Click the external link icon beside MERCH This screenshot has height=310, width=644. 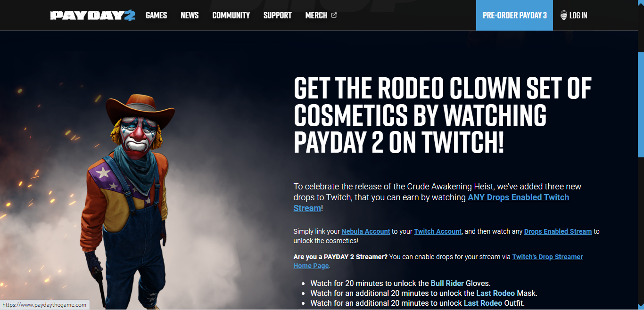tap(334, 15)
